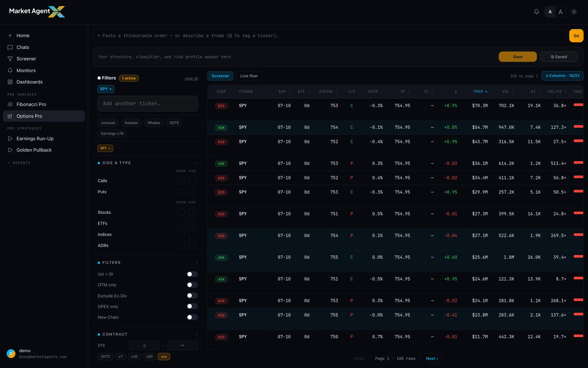
Task: Open the Chats speech bubble icon
Action: (x=10, y=47)
